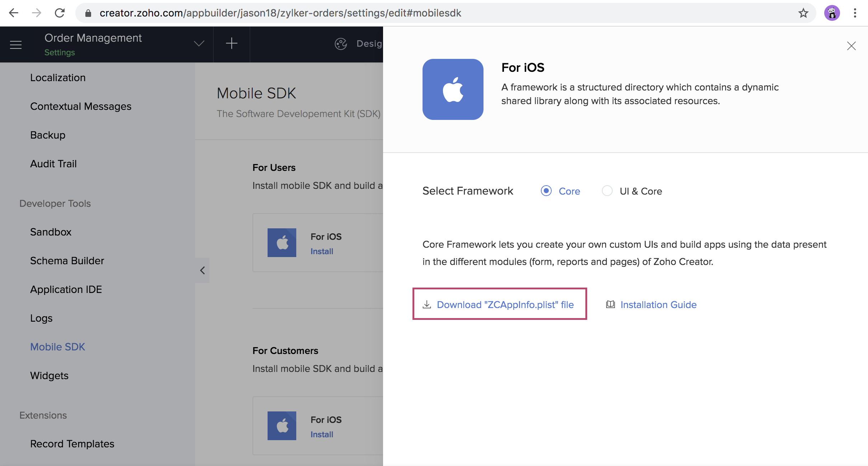Open Record Templates under Extensions
The height and width of the screenshot is (466, 868).
(72, 444)
